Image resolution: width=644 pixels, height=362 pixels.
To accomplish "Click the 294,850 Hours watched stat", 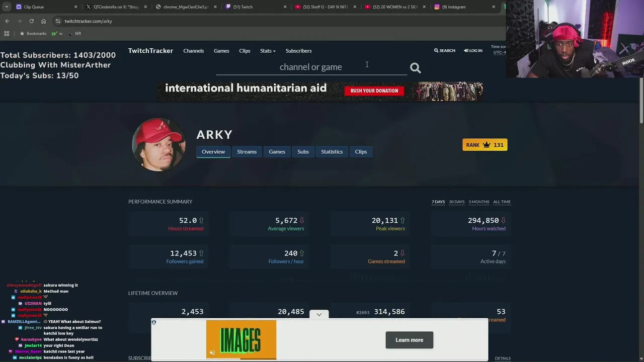I will [x=471, y=224].
